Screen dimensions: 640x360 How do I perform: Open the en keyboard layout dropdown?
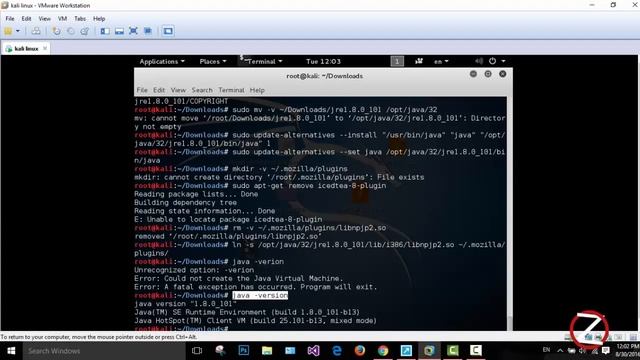(441, 61)
